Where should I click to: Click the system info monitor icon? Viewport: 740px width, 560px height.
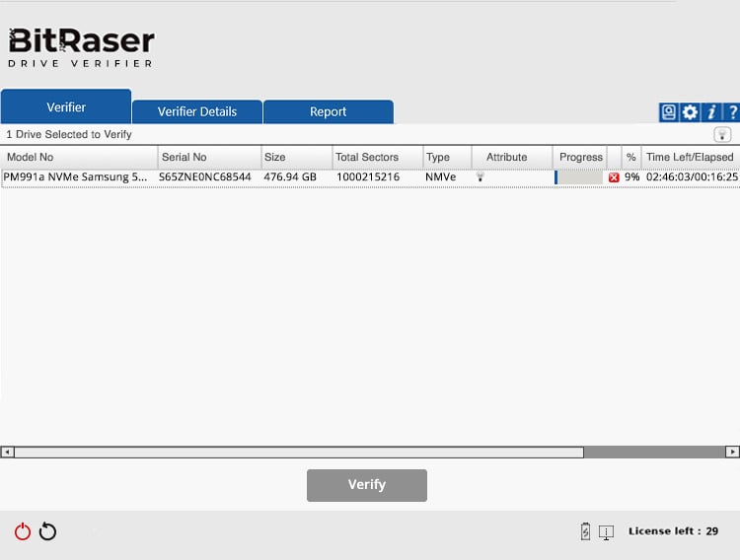pyautogui.click(x=606, y=532)
